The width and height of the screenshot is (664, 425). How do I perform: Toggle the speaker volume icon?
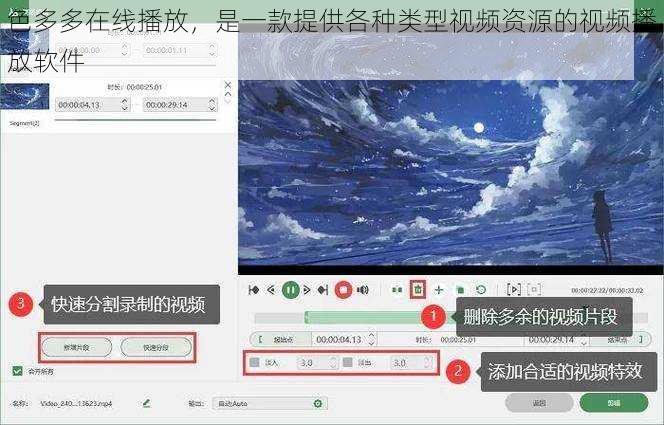[x=363, y=290]
